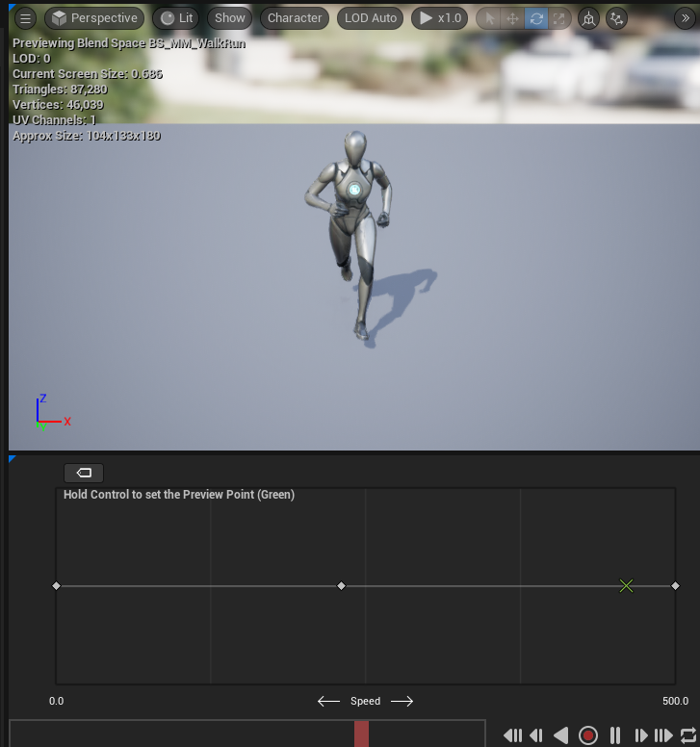Toggle the world/local coordinate space icon
Image resolution: width=700 pixels, height=747 pixels.
pos(588,18)
